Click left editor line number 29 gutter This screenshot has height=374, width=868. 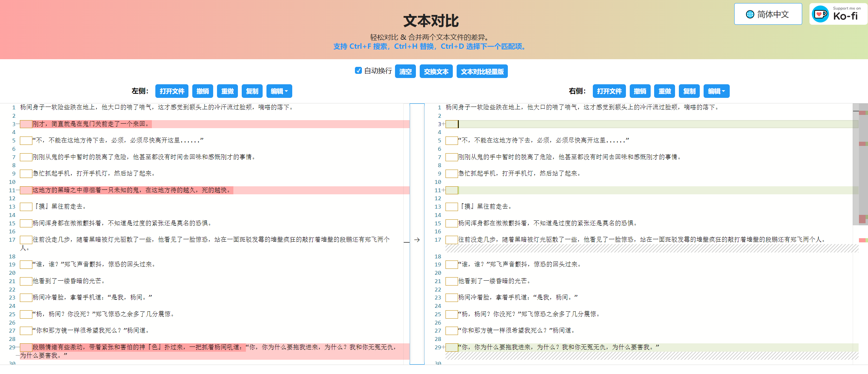(x=12, y=347)
